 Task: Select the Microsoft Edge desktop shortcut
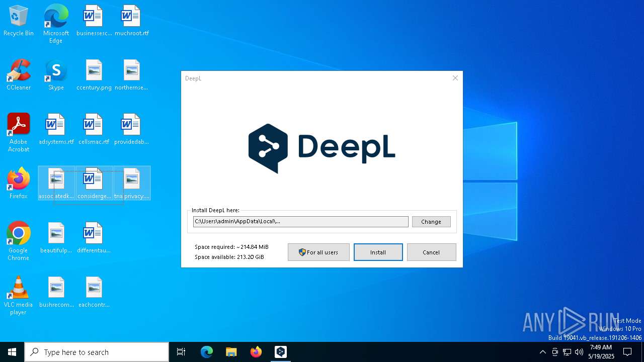pyautogui.click(x=56, y=24)
